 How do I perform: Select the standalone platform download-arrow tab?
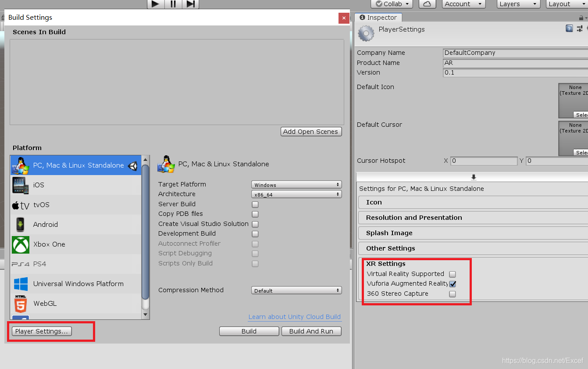click(x=474, y=177)
